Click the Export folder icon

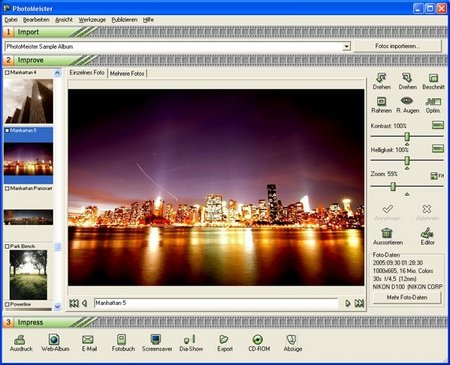224,340
